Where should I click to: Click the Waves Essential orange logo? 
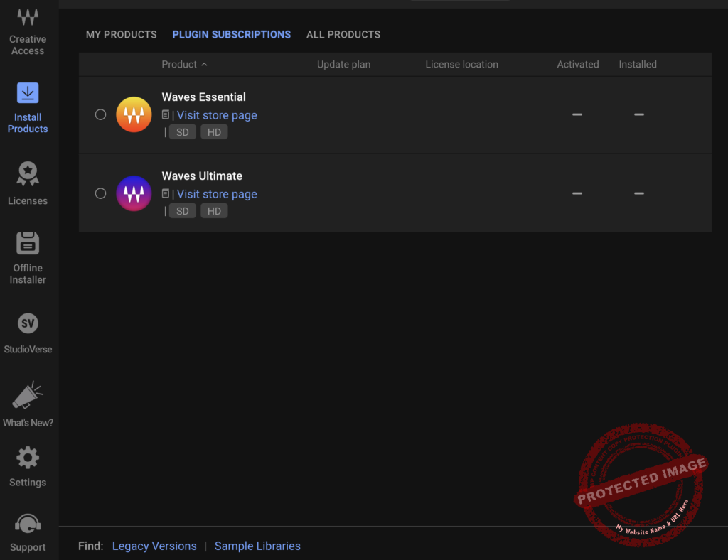134,114
